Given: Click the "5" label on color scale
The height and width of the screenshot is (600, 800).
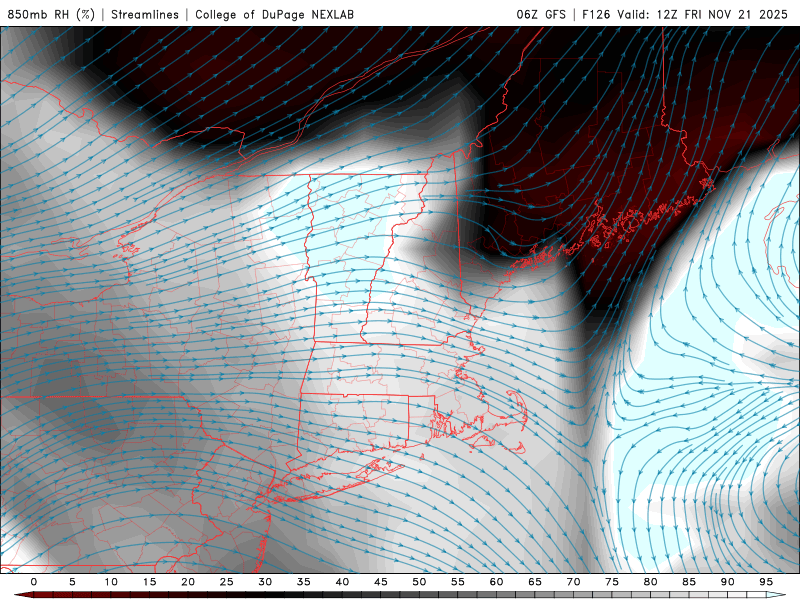Looking at the screenshot, I should pyautogui.click(x=72, y=582).
